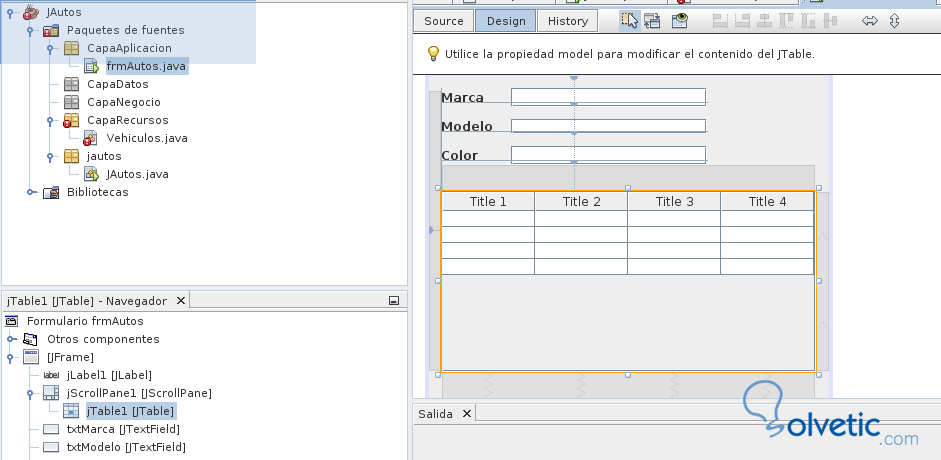Click the Design view button

505,21
